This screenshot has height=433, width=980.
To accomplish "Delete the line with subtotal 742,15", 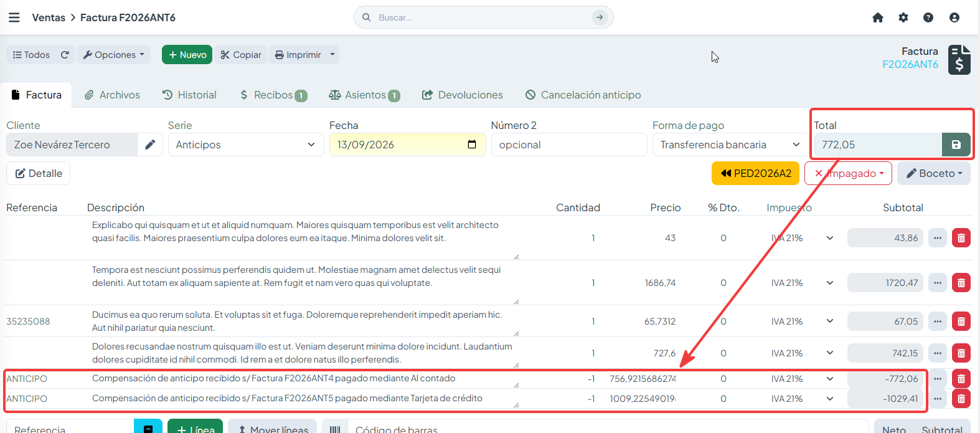I will coord(961,353).
